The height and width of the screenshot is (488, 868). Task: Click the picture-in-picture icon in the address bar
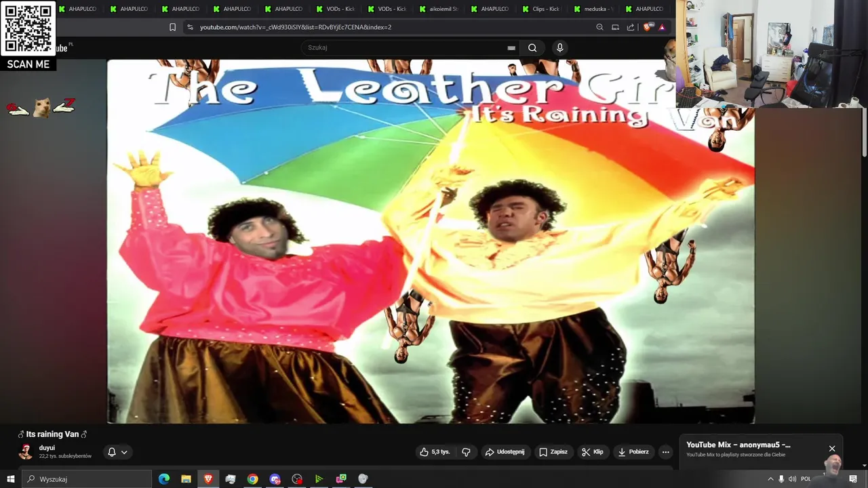[615, 27]
